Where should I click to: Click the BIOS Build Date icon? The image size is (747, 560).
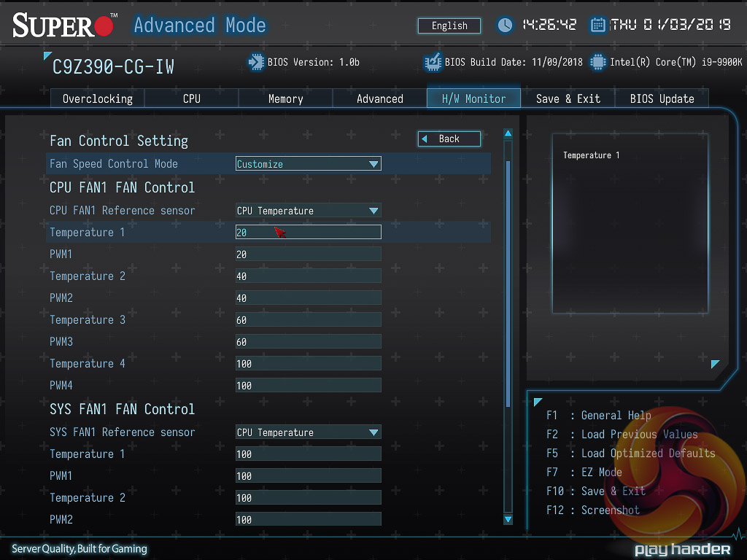click(x=433, y=62)
